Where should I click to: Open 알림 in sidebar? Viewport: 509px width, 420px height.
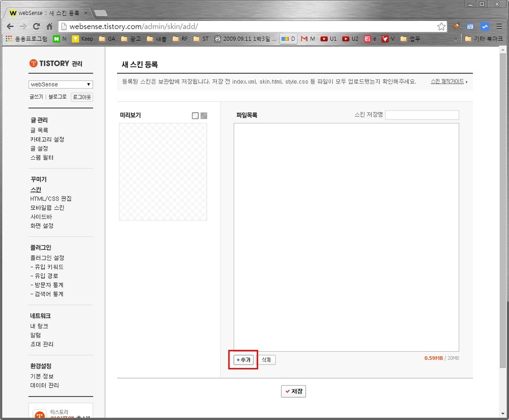click(36, 335)
